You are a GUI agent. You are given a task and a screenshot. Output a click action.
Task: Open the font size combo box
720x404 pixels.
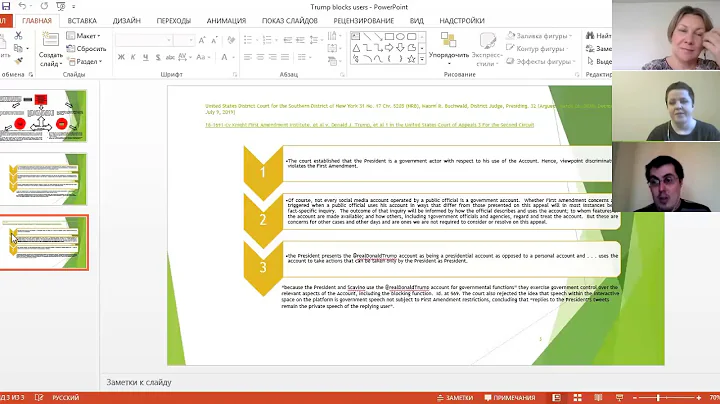tap(185, 40)
